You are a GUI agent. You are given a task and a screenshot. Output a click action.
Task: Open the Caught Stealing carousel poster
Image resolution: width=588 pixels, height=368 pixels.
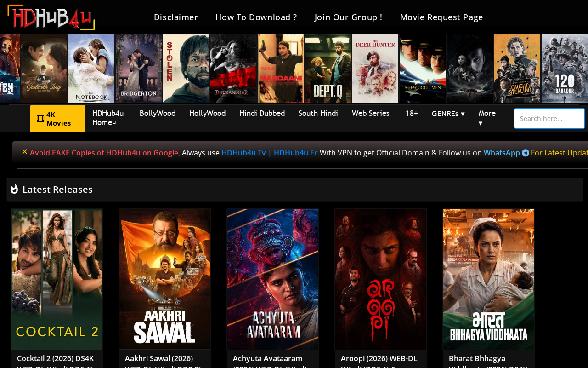pos(517,69)
